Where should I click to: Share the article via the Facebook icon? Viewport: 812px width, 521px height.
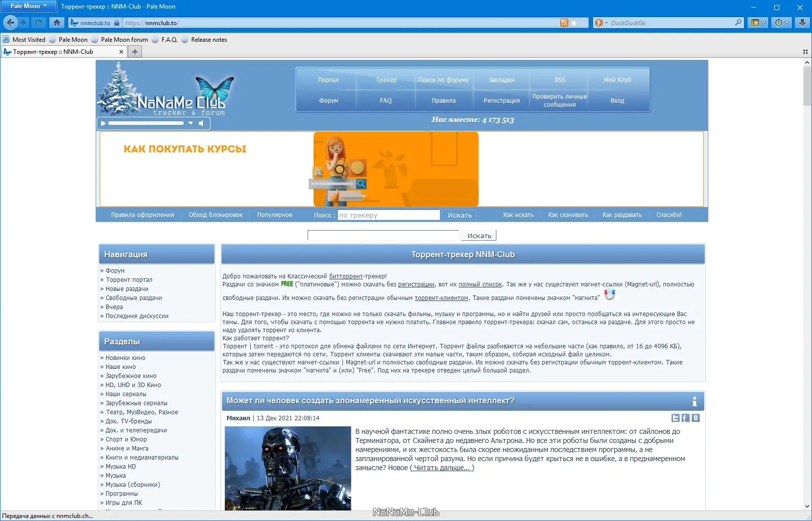pyautogui.click(x=686, y=418)
